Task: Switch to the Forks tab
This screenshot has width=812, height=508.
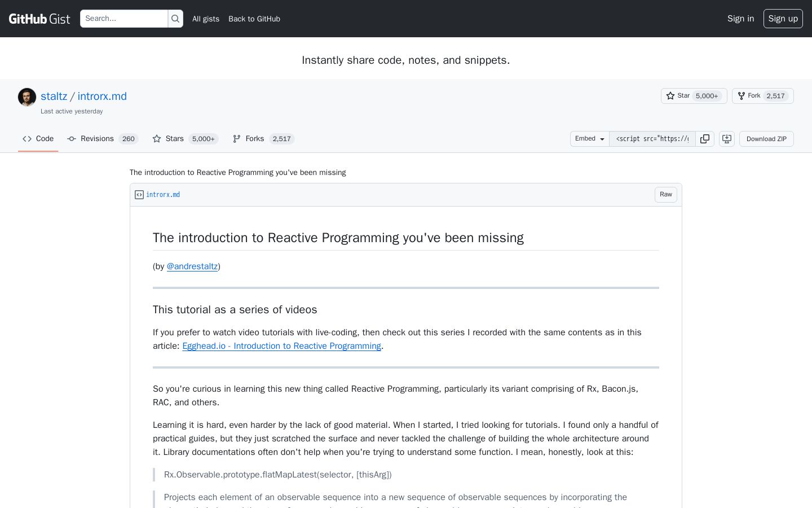Action: (x=263, y=139)
